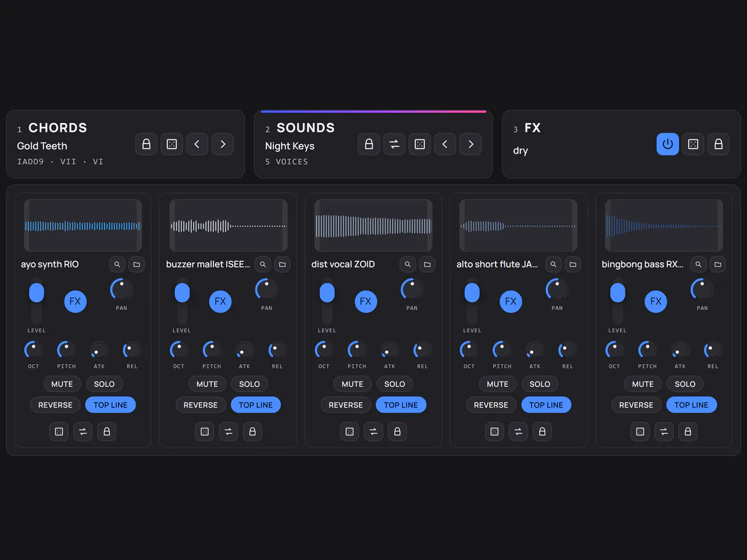Enable Reverse on buzzer mallet voice
Image resolution: width=747 pixels, height=560 pixels.
(200, 405)
